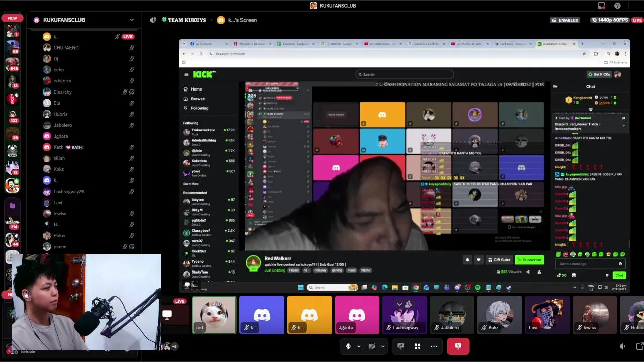The width and height of the screenshot is (644, 362).
Task: Select the lewiss participant tile
Action: [x=595, y=315]
